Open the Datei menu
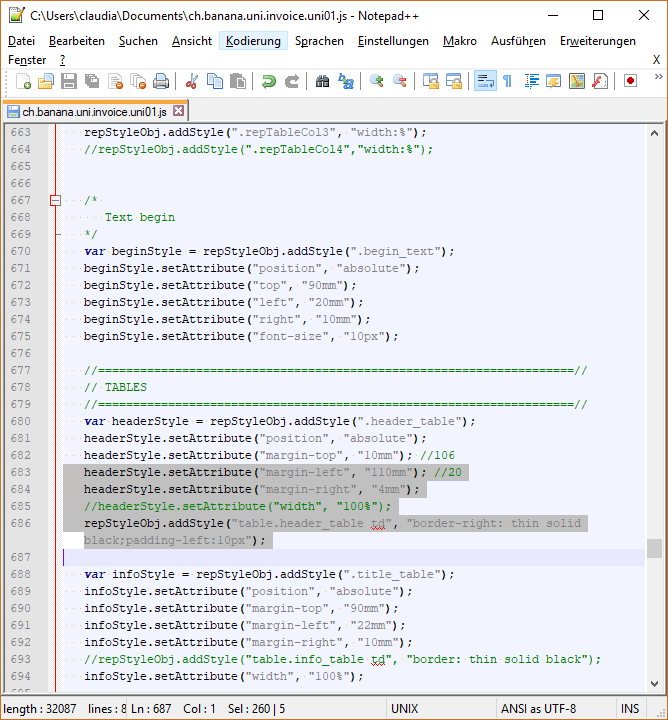The image size is (668, 720). pyautogui.click(x=21, y=41)
